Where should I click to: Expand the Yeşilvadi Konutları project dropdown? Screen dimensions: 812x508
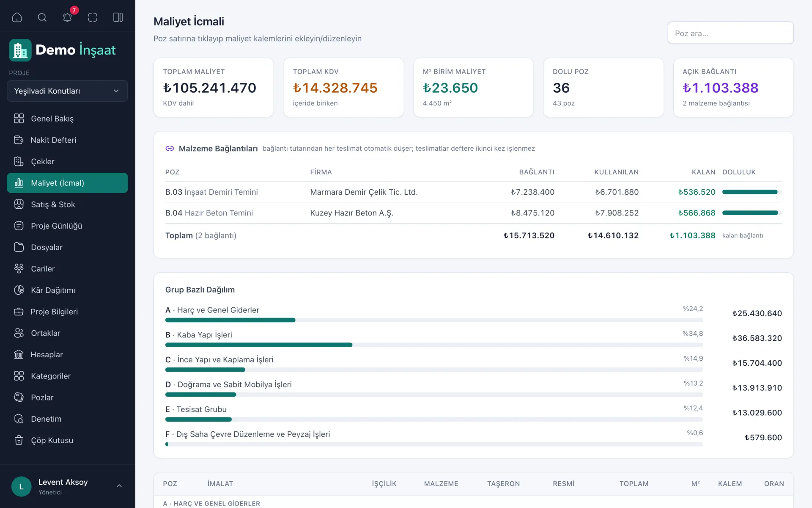(67, 91)
